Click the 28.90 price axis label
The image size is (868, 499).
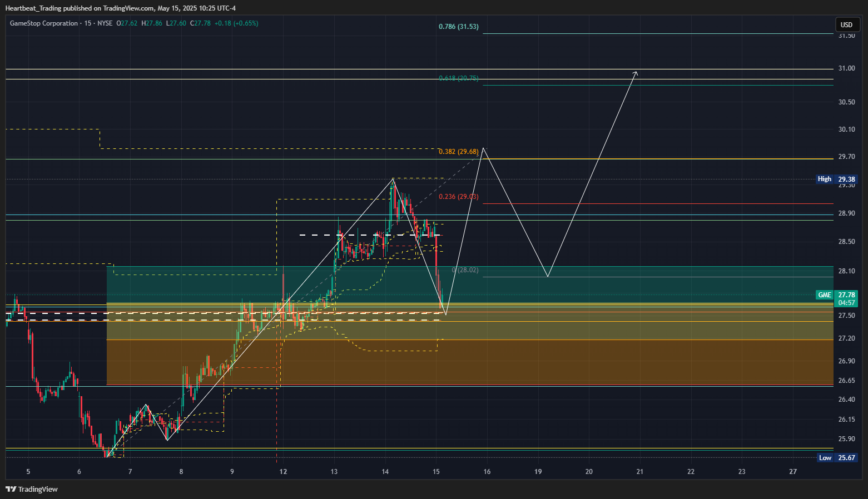tap(846, 213)
